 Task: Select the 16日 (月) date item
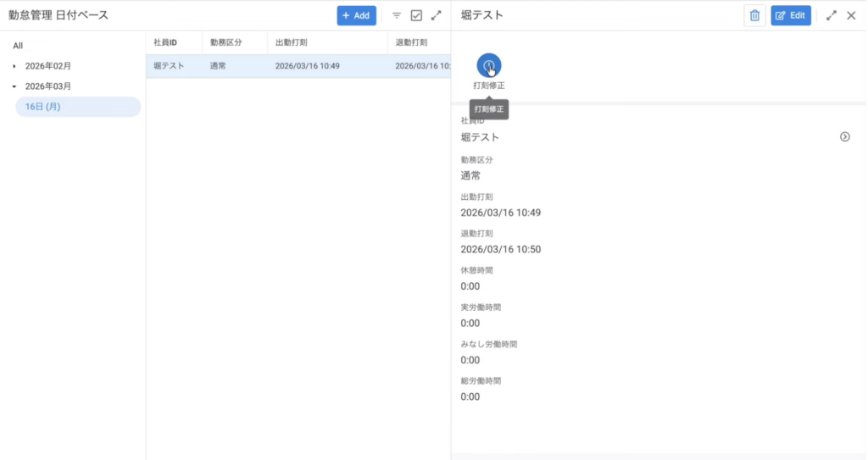(42, 107)
